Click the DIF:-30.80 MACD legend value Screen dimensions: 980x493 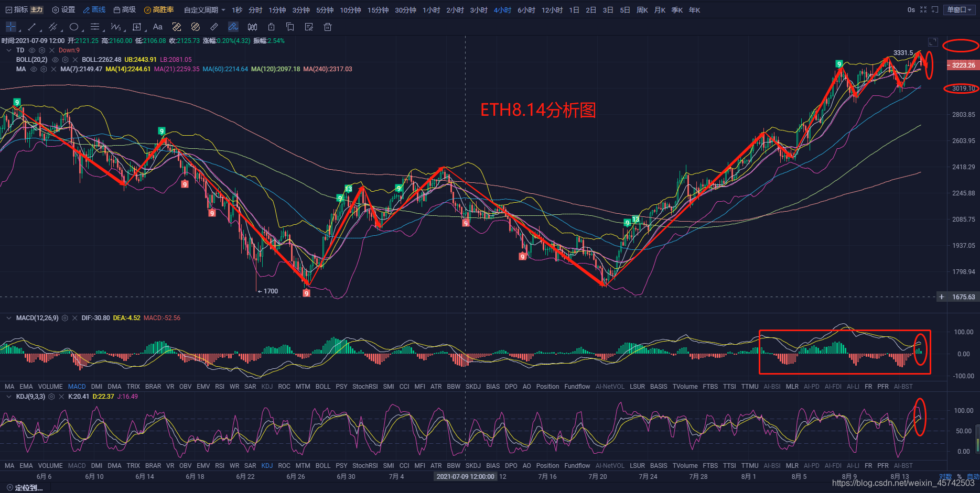[x=96, y=318]
